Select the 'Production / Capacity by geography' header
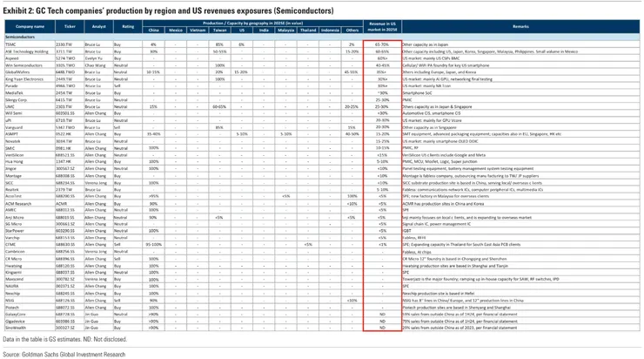Viewport: 644px width, 359px height. tap(252, 24)
